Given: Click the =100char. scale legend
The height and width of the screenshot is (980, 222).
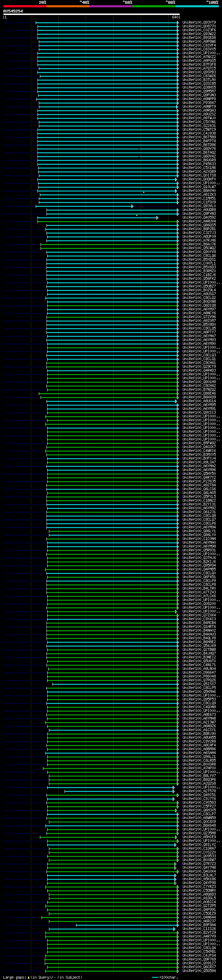Looking at the screenshot, I should pos(165,977).
